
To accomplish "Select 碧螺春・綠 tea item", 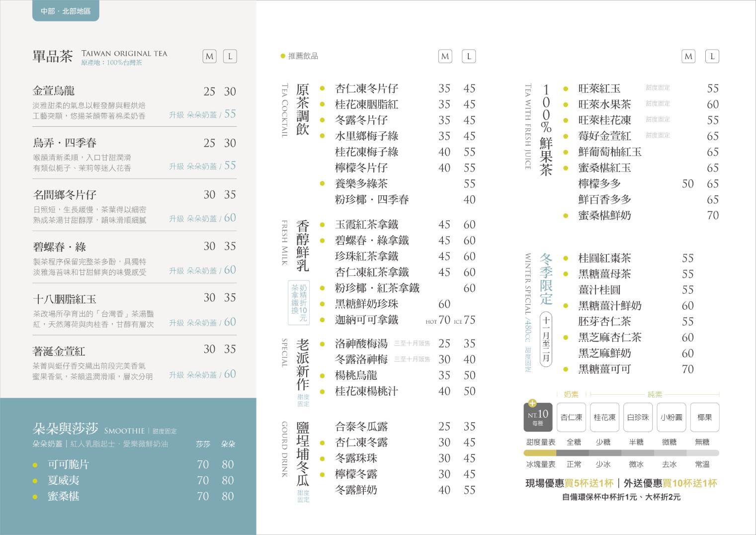I will point(60,247).
